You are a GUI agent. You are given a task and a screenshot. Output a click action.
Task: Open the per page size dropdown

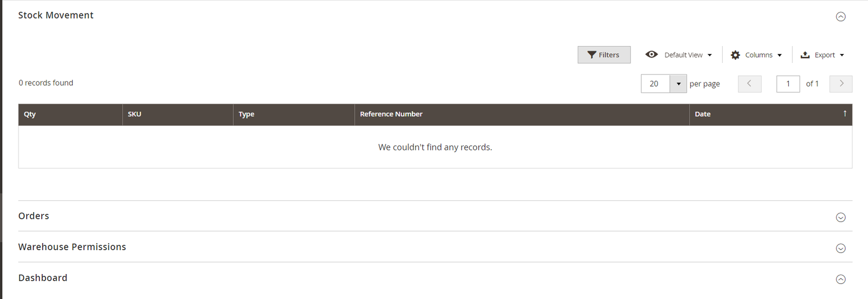click(x=678, y=84)
